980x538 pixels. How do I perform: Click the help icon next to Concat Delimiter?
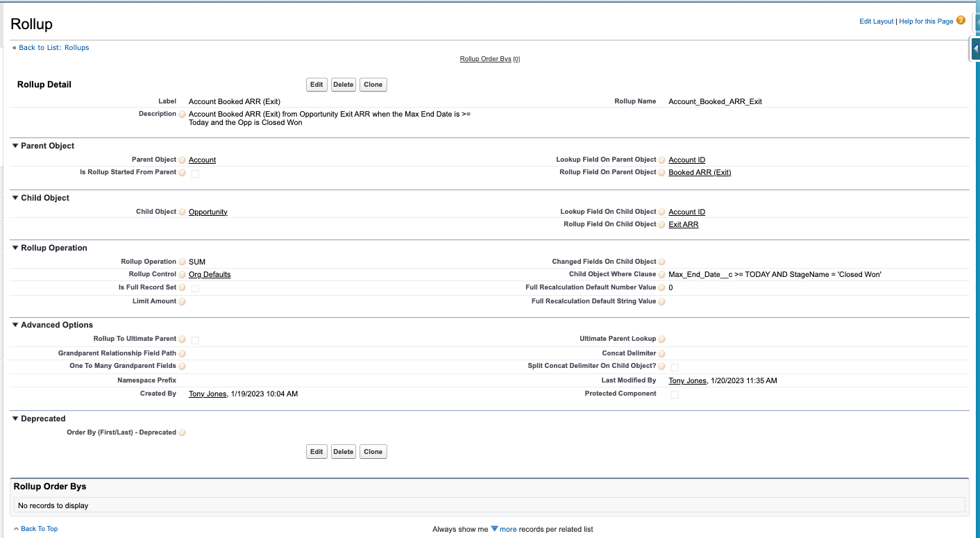[x=661, y=353]
